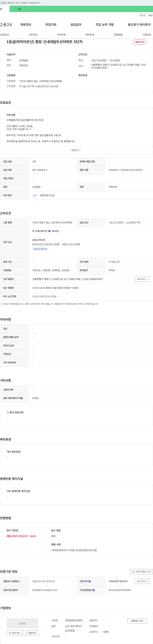The height and width of the screenshot is (644, 153).
Task: Click the 인증기관 info icon
Action: pos(89,582)
